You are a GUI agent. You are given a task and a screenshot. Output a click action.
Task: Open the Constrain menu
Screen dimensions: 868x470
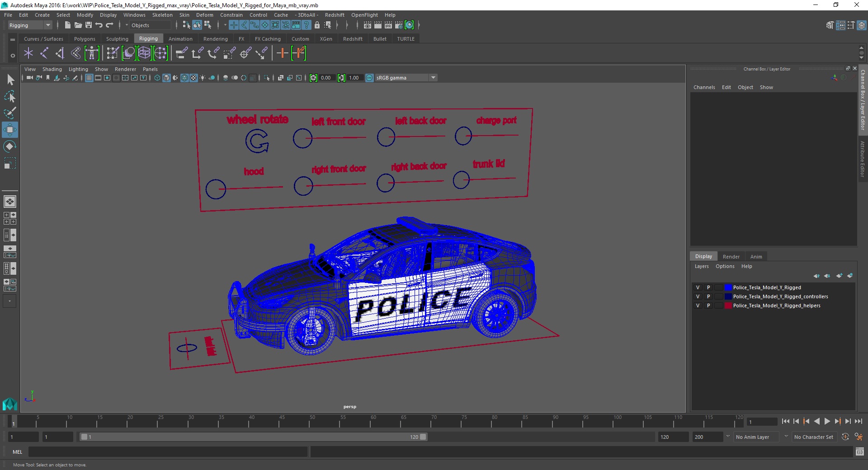[231, 15]
